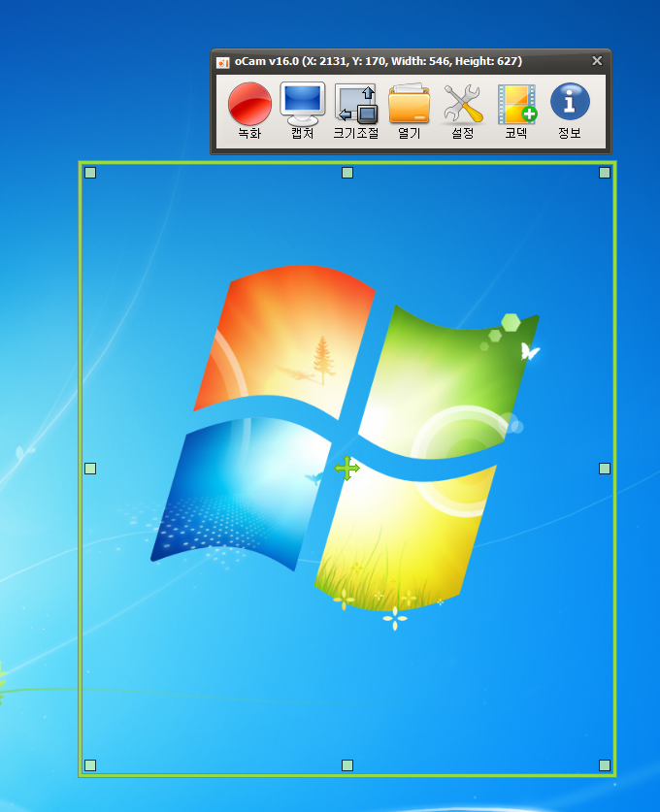Close the oCam window
660x812 pixels.
597,61
